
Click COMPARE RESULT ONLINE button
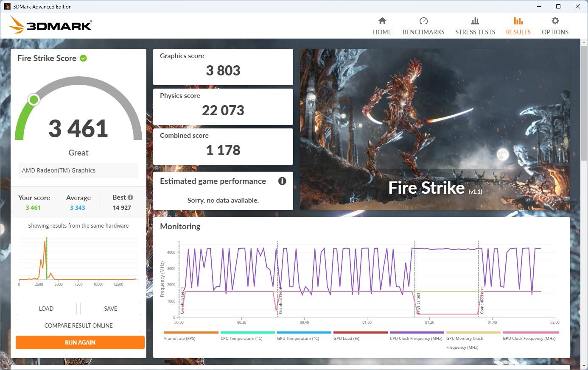tap(78, 325)
